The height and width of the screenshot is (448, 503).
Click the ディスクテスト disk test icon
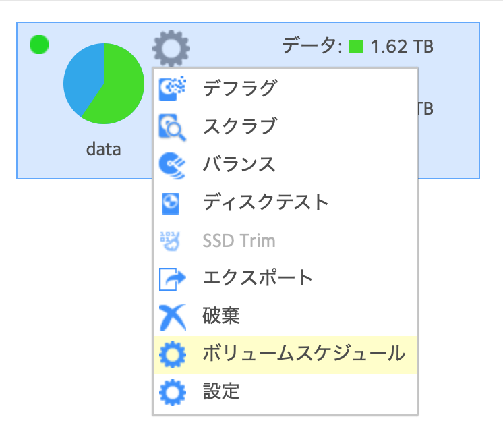171,204
